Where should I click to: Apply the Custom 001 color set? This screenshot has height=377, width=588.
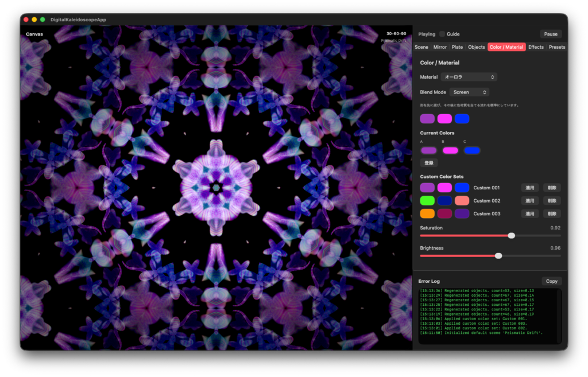pyautogui.click(x=531, y=188)
